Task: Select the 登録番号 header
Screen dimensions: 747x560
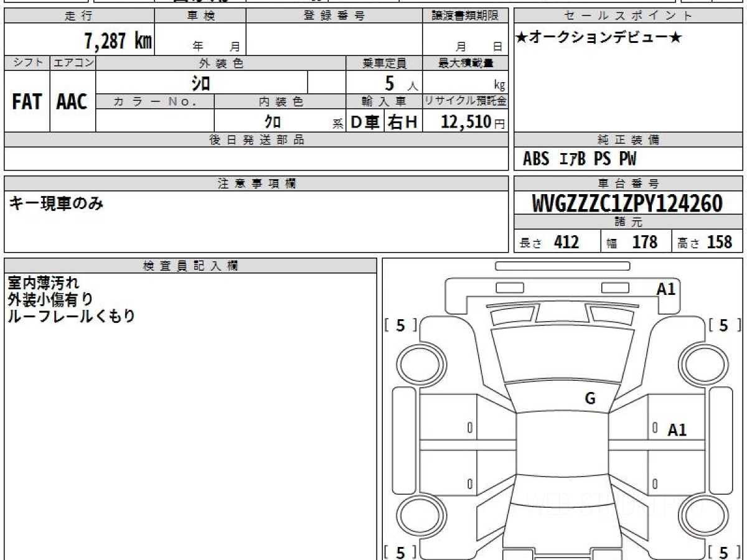Action: point(334,16)
